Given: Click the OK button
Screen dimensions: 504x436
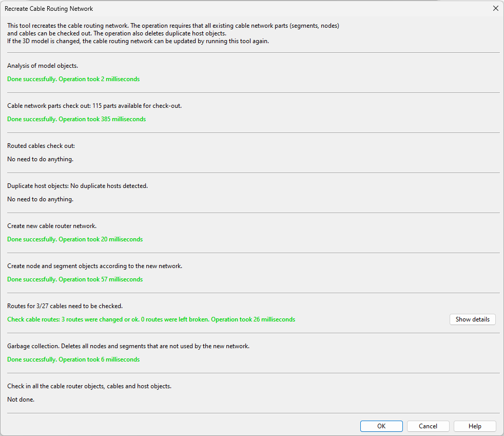Looking at the screenshot, I should tap(381, 426).
